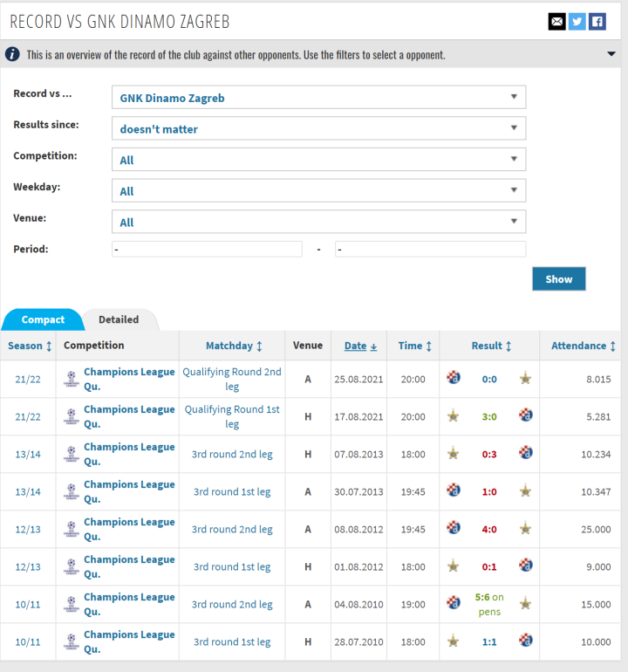Open the Competition filter dropdown
Image resolution: width=628 pixels, height=672 pixels.
pos(318,160)
